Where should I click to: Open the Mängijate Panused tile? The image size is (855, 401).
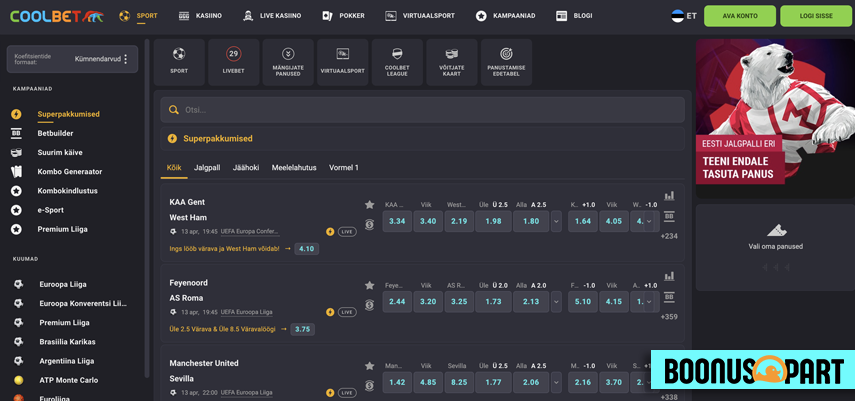[x=288, y=62]
